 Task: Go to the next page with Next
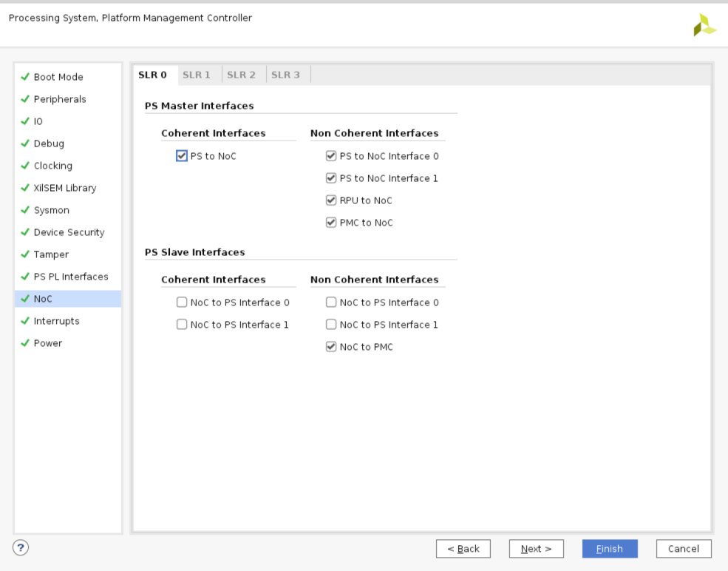point(536,549)
